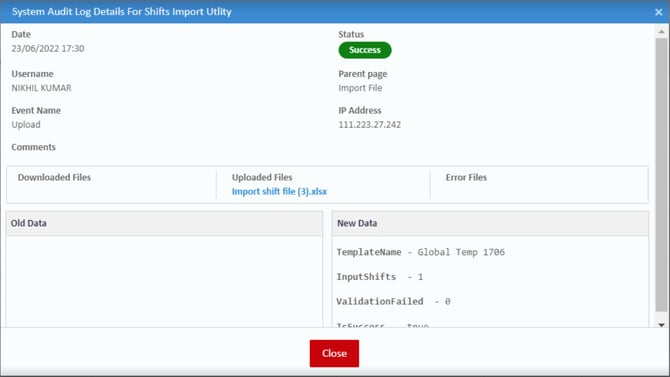Image resolution: width=670 pixels, height=377 pixels.
Task: Click the TemplateName Global Temp 1706 line
Action: click(x=420, y=252)
